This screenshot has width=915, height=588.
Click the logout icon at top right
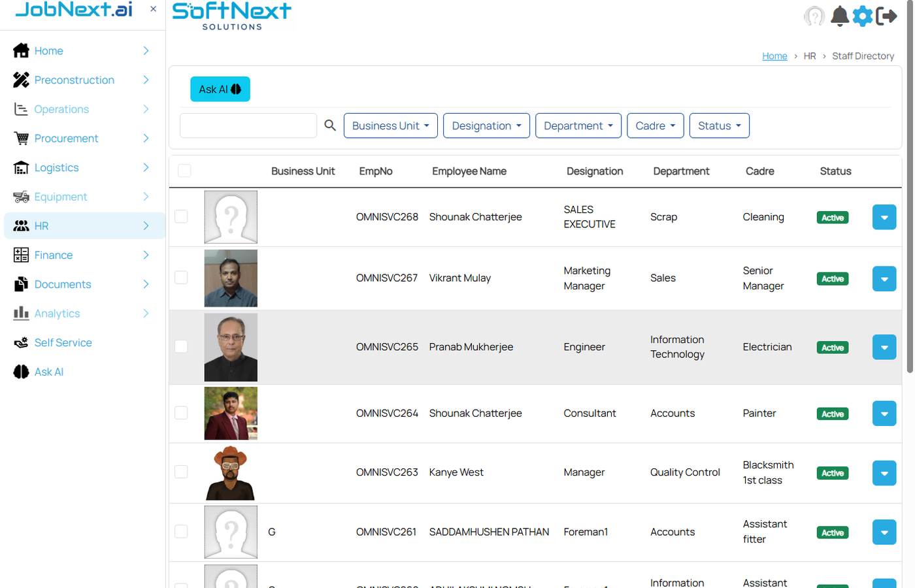pos(888,16)
